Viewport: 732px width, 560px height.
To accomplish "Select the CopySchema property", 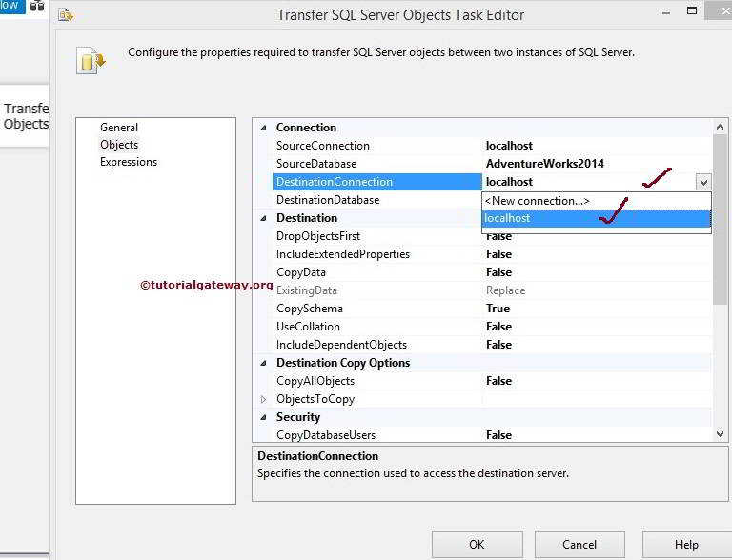I will coord(376,309).
